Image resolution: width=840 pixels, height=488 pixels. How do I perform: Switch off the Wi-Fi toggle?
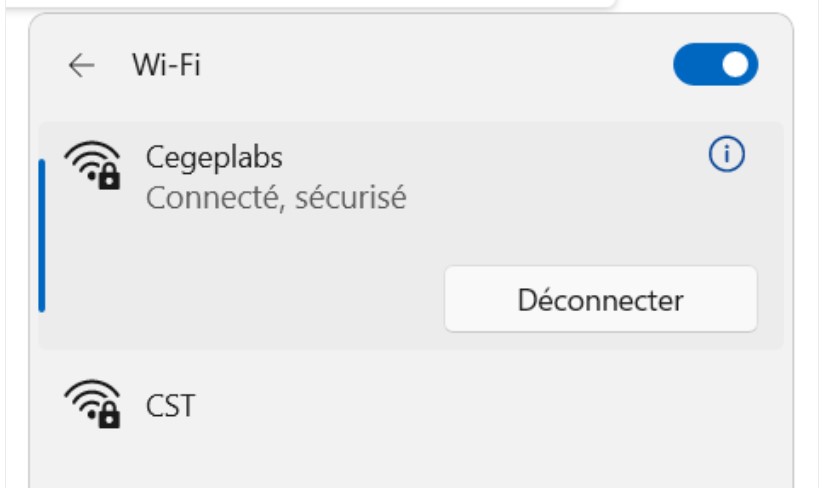(x=715, y=66)
